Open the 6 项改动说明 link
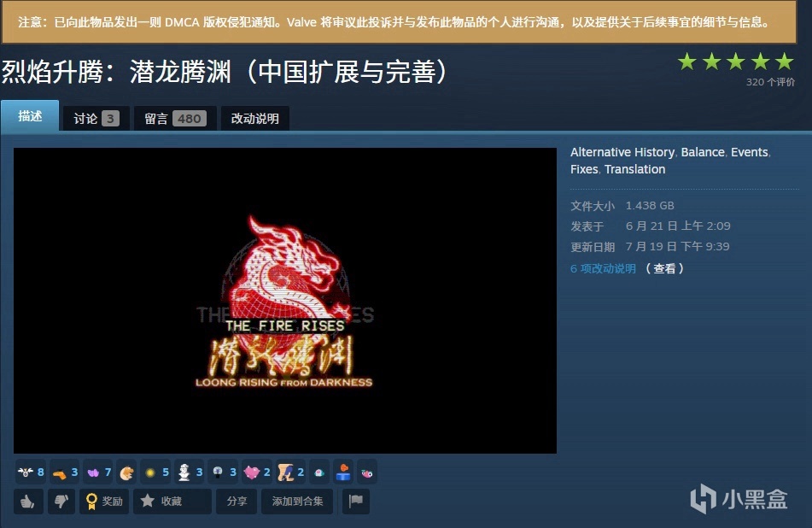 point(603,268)
